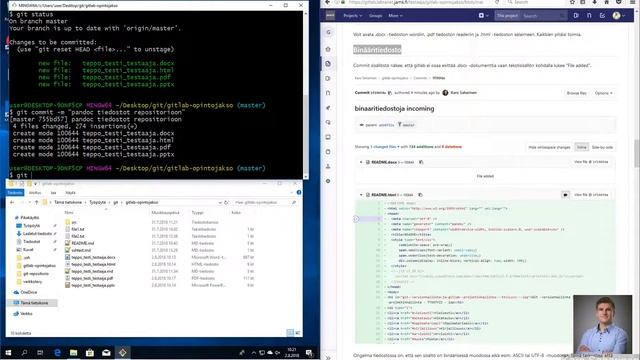Click the Browse files button

click(576, 93)
